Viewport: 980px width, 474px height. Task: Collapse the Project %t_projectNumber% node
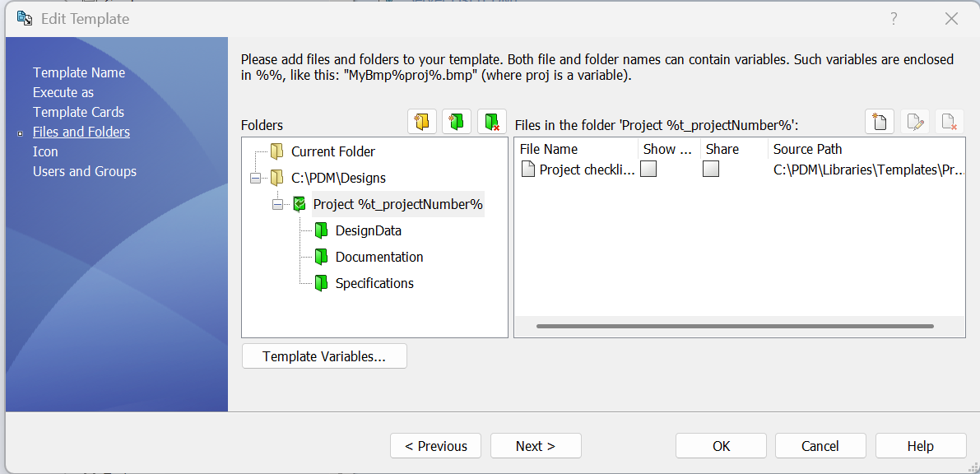277,204
